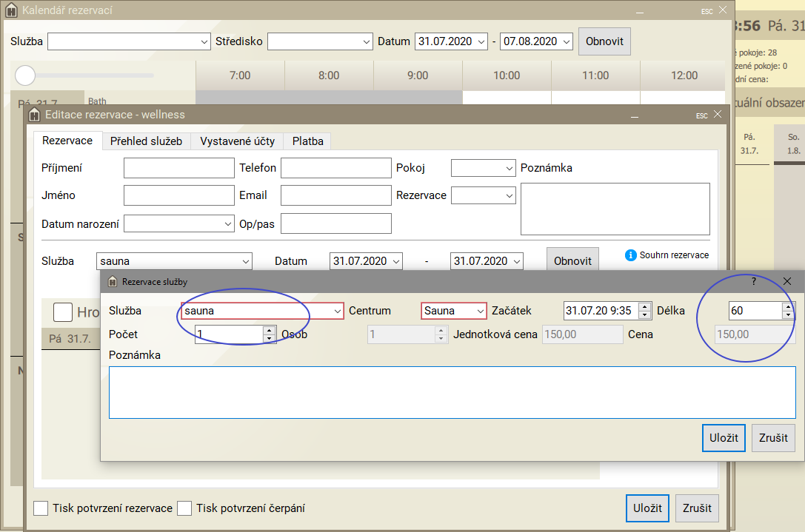The height and width of the screenshot is (532, 805).
Task: Click the Příjmení input field
Action: [x=178, y=169]
